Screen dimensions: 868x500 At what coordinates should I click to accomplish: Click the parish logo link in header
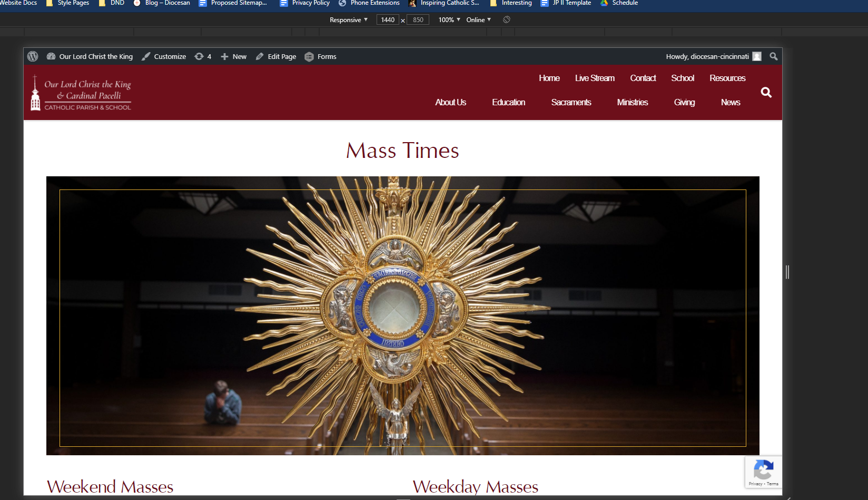tap(81, 93)
